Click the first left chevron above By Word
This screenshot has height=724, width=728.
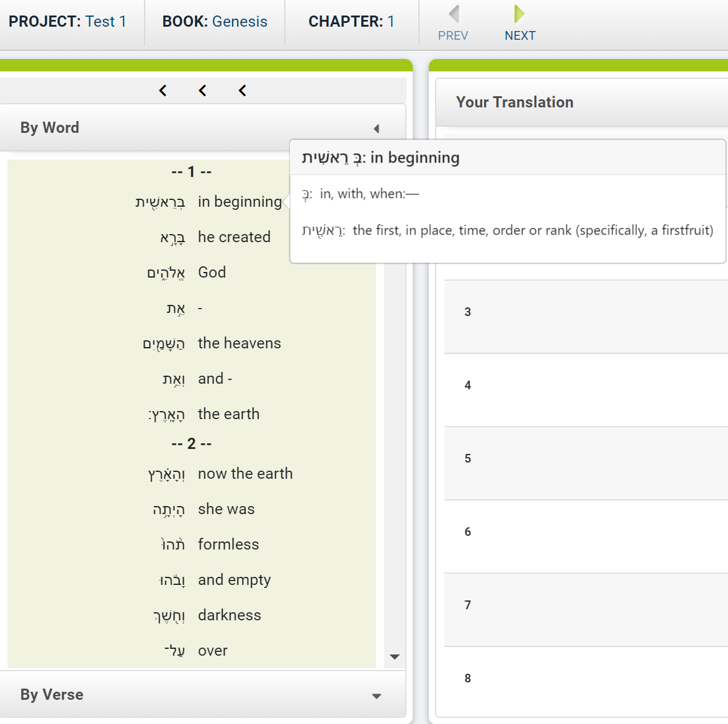point(163,91)
